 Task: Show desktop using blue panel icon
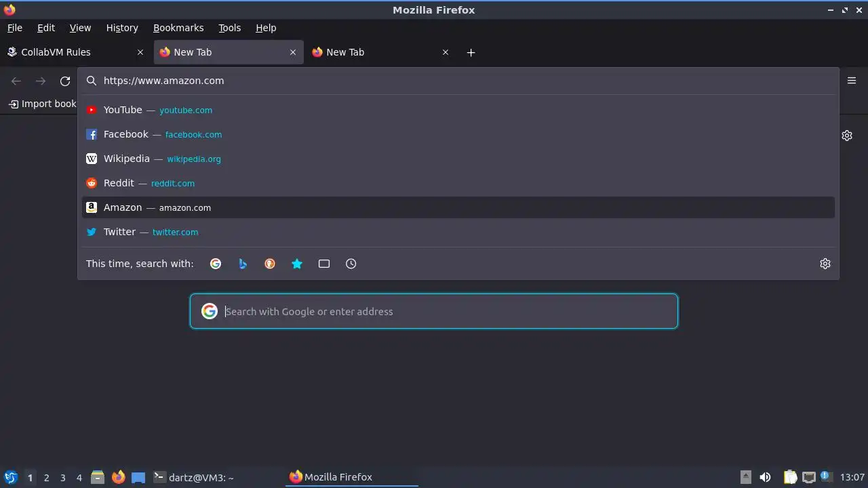click(138, 477)
